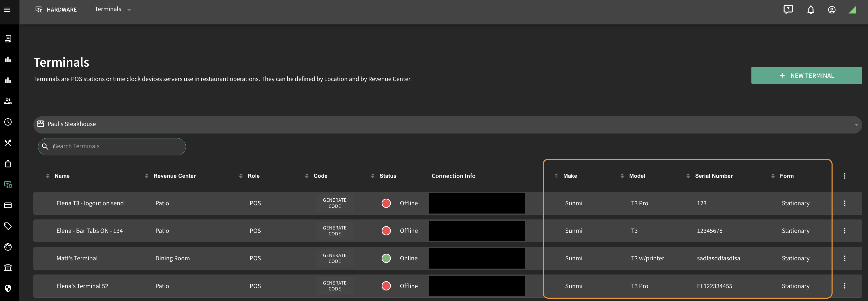Open the fork and knife menu icon
This screenshot has width=868, height=301.
point(8,143)
